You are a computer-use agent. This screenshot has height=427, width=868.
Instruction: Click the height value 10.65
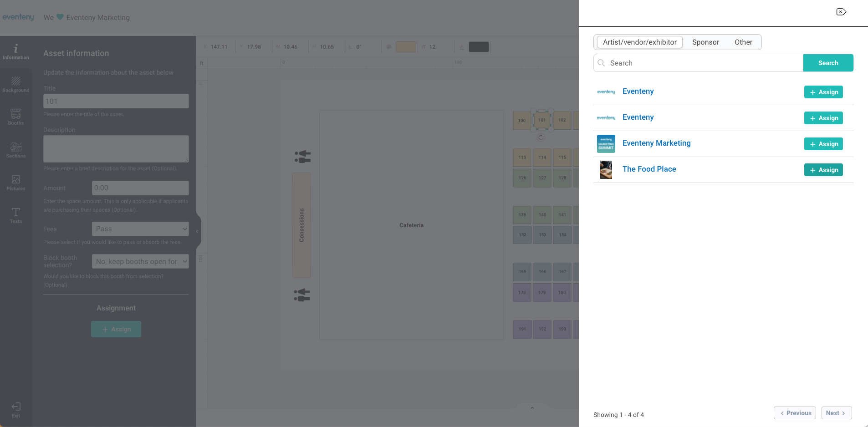click(327, 47)
